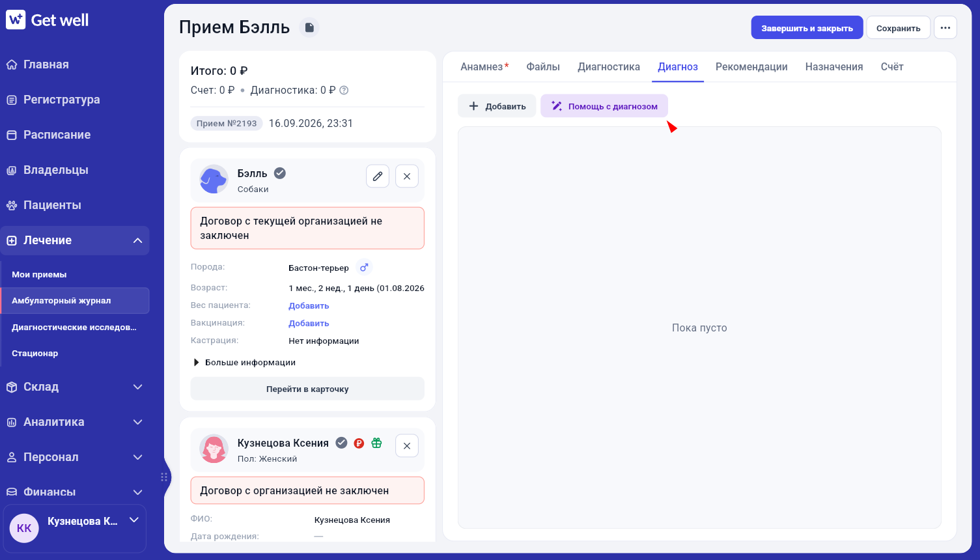Click the Завершить и закрыть button
This screenshot has height=560, width=980.
(x=807, y=28)
